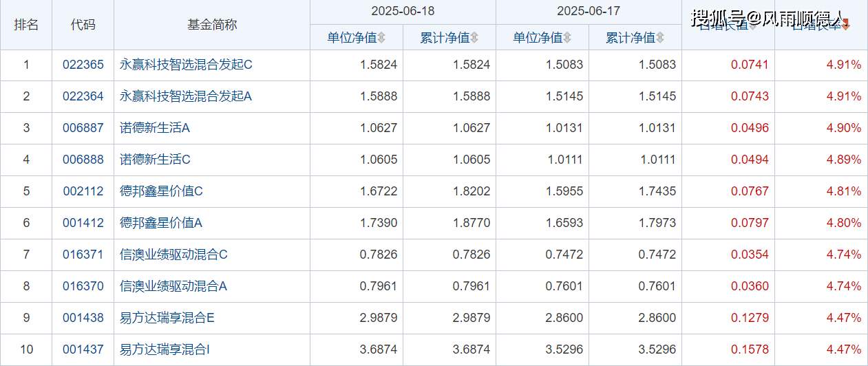Select daily growth value 0.0360

coord(750,286)
